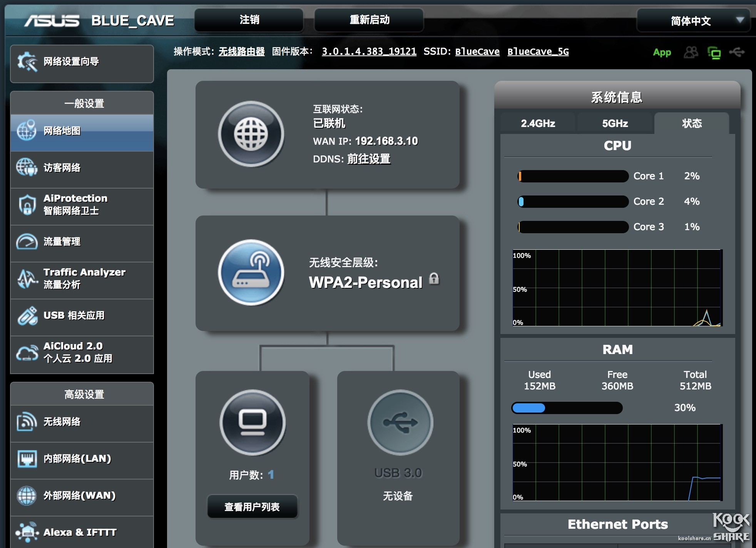The height and width of the screenshot is (548, 756).
Task: Open 网络地图 network map icon
Action: point(27,131)
